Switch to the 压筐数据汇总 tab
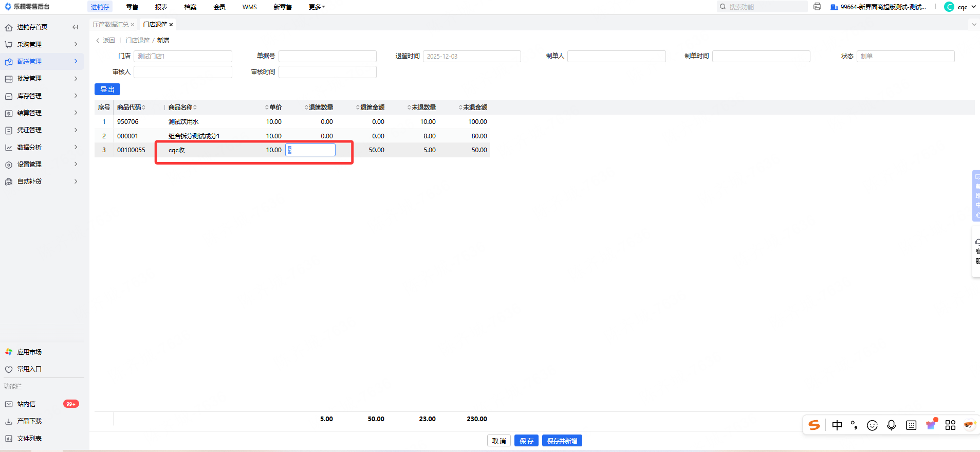 click(x=110, y=25)
